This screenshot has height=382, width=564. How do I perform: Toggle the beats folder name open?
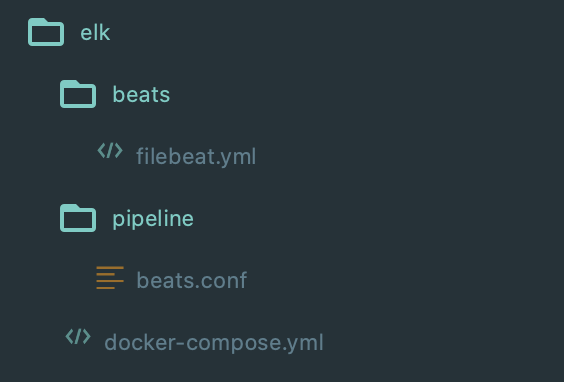[141, 95]
